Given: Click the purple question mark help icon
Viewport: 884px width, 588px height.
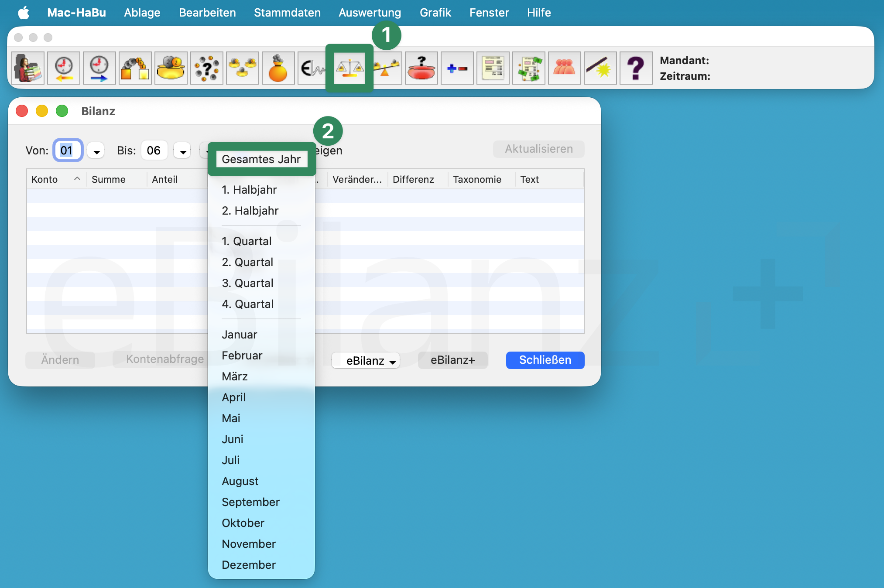Looking at the screenshot, I should tap(636, 68).
